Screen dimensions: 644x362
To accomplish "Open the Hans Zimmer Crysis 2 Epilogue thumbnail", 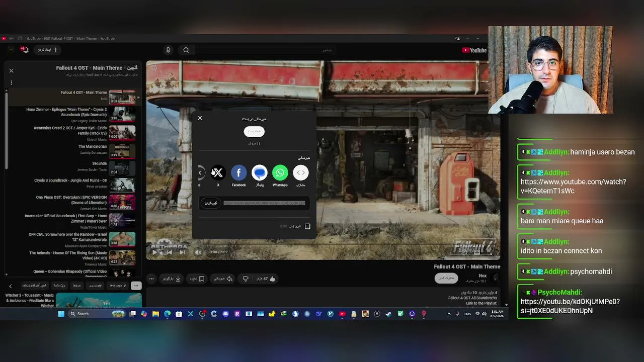I will pos(122,114).
